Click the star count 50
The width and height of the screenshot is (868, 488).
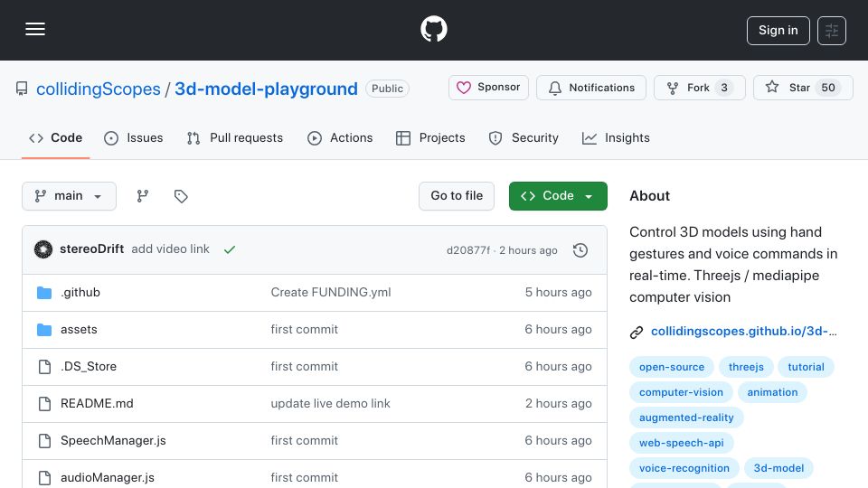click(x=828, y=88)
